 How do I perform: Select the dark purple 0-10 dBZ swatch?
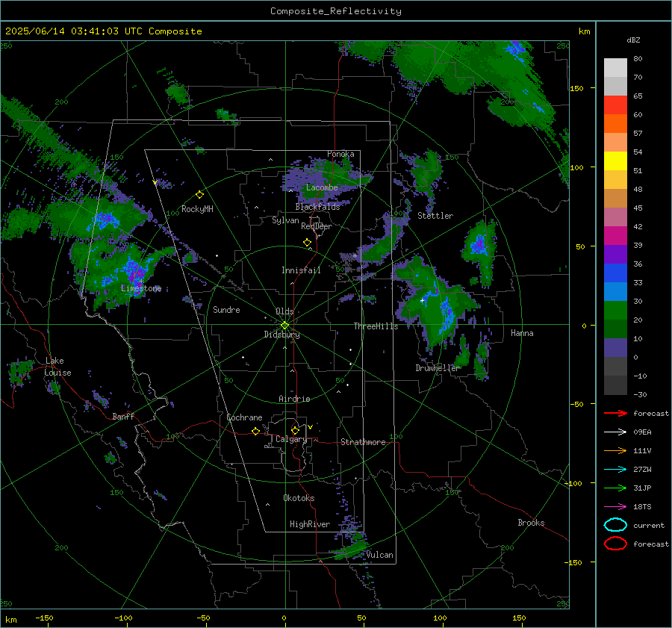pos(615,348)
